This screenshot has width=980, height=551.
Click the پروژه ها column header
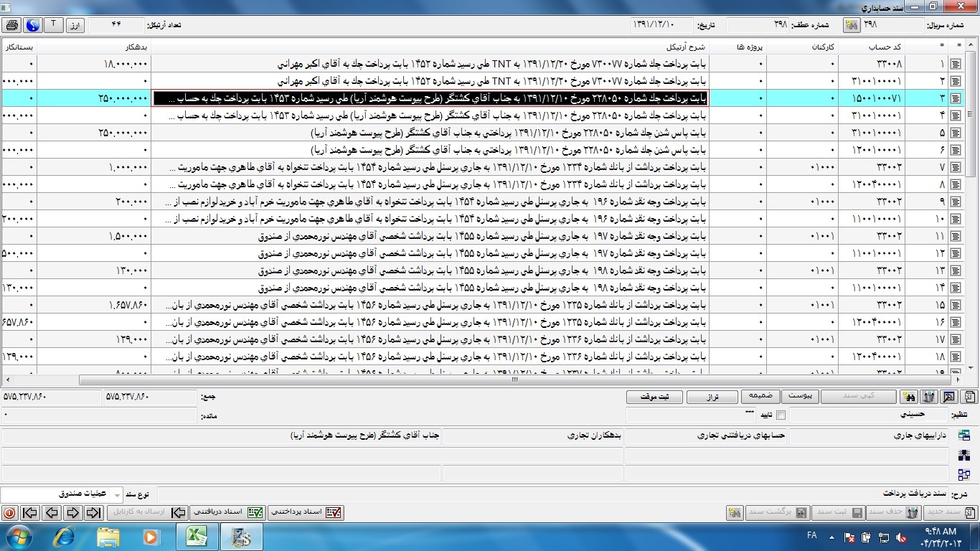click(738, 47)
